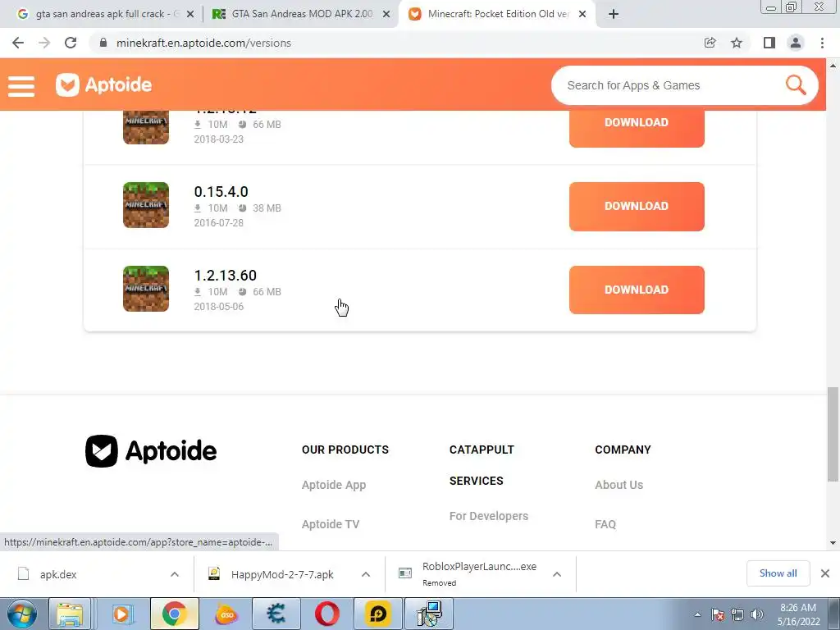Open the browser side panel icon

[x=769, y=43]
